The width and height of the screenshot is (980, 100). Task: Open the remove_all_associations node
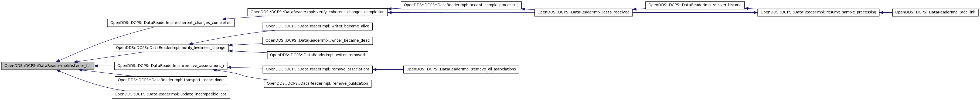coord(461,70)
